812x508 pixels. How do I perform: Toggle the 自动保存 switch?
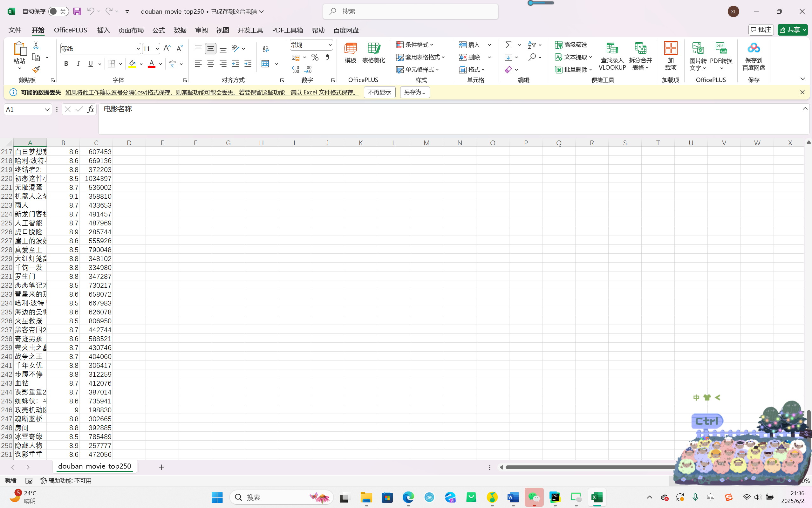click(58, 11)
